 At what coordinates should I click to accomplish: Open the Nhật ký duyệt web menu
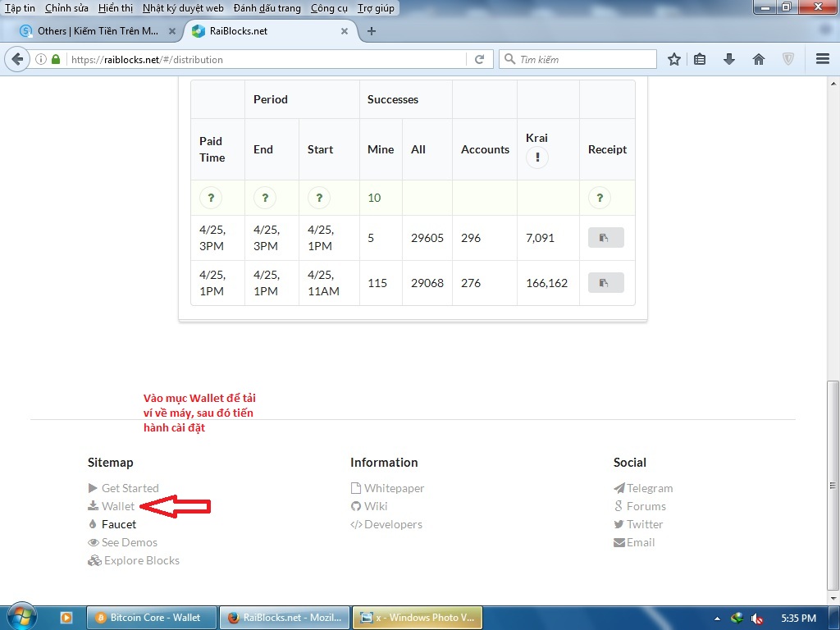(183, 8)
